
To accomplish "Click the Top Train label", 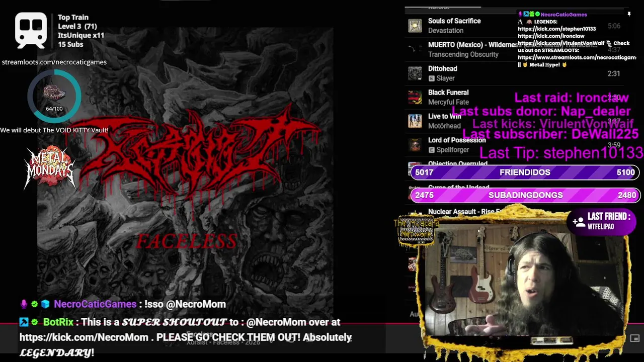I will pos(73,17).
